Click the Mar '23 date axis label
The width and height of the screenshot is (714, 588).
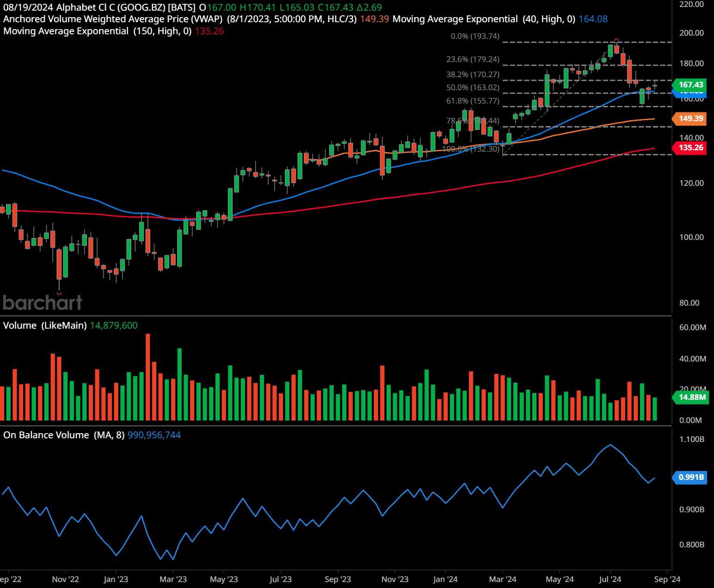point(173,579)
